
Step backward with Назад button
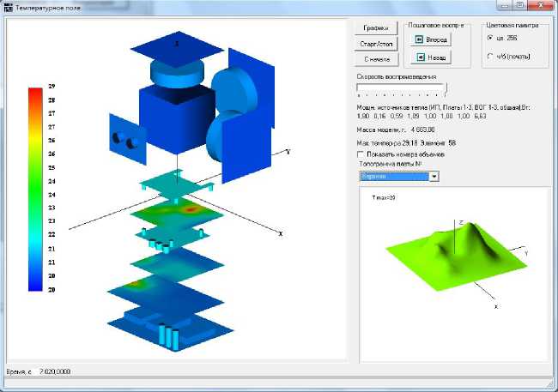(x=431, y=57)
